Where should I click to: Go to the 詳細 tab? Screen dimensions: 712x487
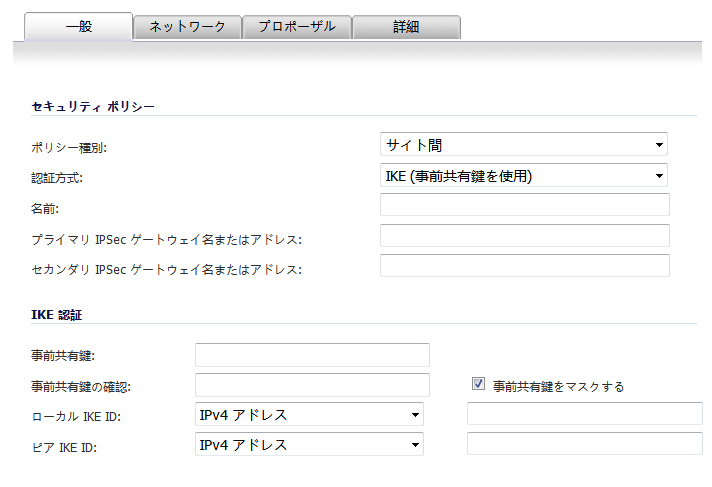(x=406, y=27)
